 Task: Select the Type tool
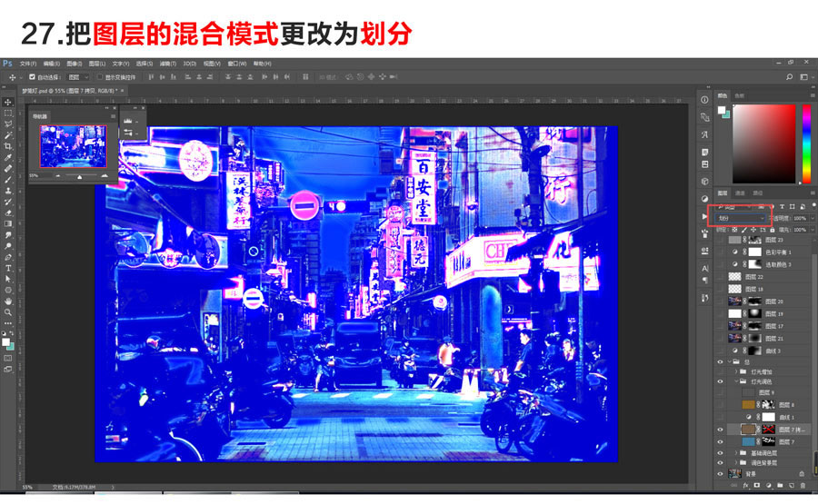8,268
